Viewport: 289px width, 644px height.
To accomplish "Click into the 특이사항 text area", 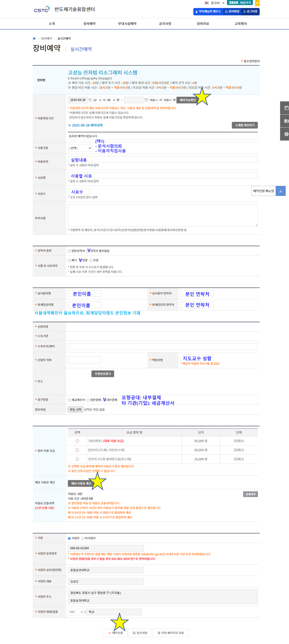I will pos(163,215).
